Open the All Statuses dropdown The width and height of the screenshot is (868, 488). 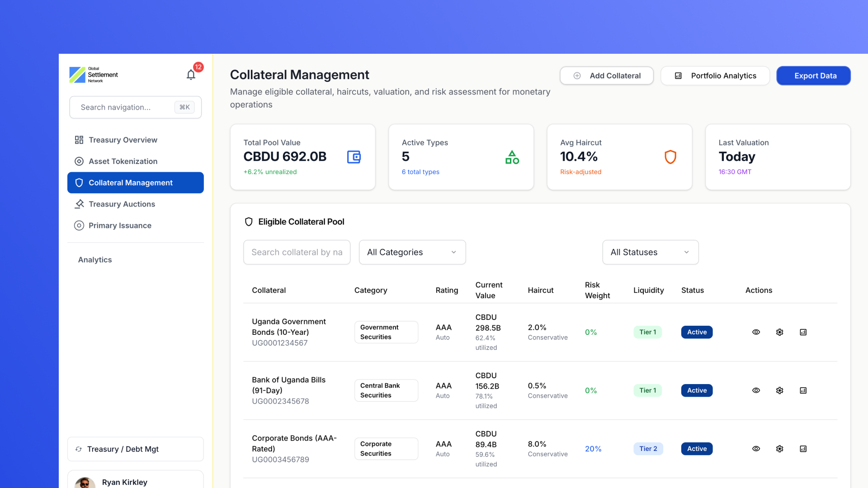[650, 252]
